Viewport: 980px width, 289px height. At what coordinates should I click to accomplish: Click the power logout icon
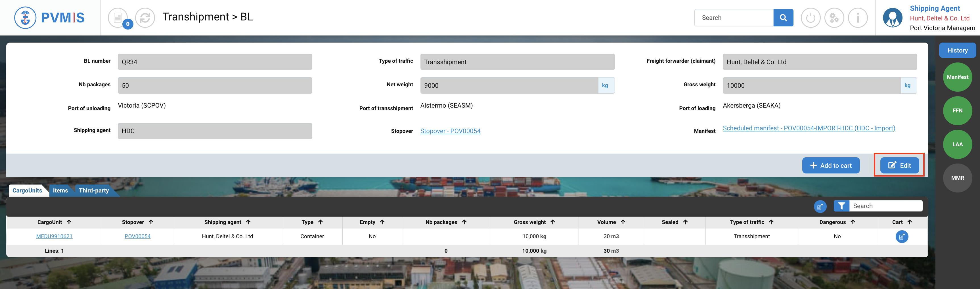tap(810, 18)
